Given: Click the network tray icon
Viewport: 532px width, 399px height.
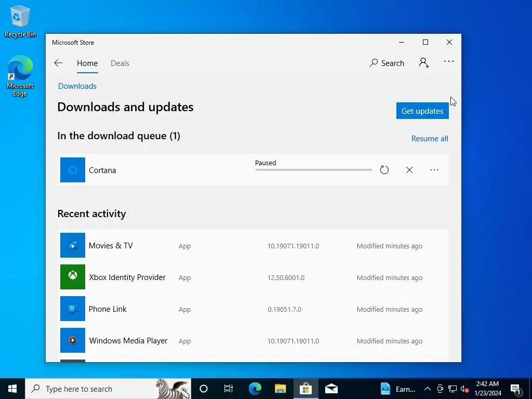Looking at the screenshot, I should (x=453, y=389).
